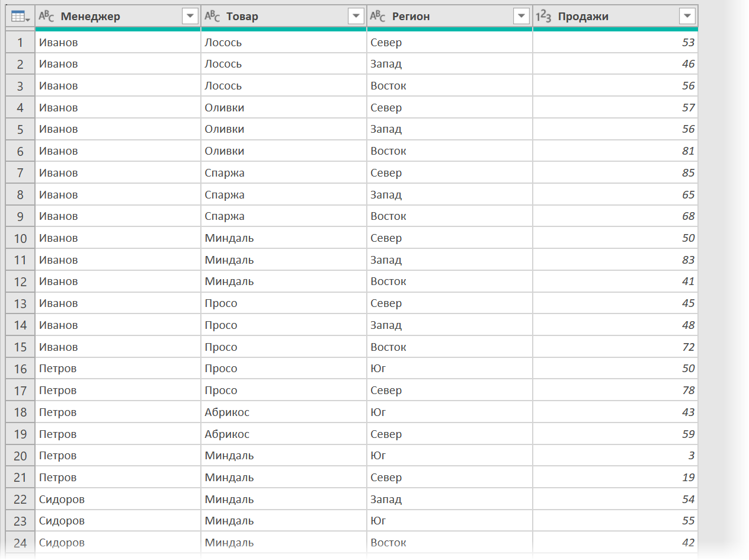Click Петров cell in row 19

coord(118,434)
